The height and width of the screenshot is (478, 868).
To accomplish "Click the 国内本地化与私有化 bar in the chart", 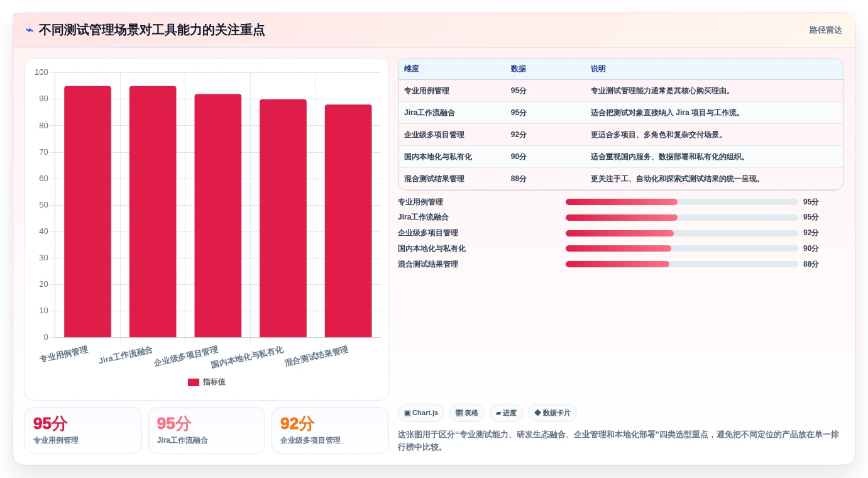I will point(283,218).
